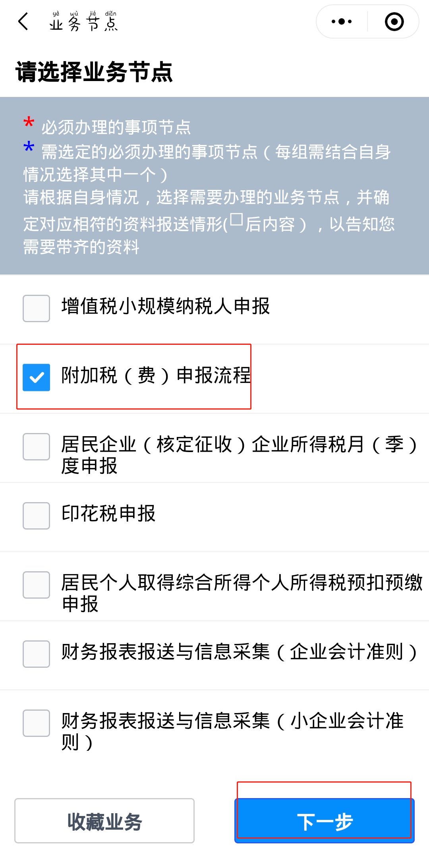The width and height of the screenshot is (429, 868).
Task: Tap the red asterisk 必须办理的事项节点 note
Action: point(107,126)
